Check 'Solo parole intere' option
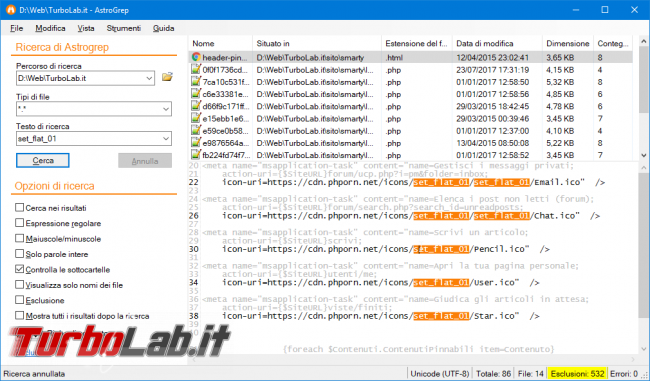 pyautogui.click(x=19, y=254)
